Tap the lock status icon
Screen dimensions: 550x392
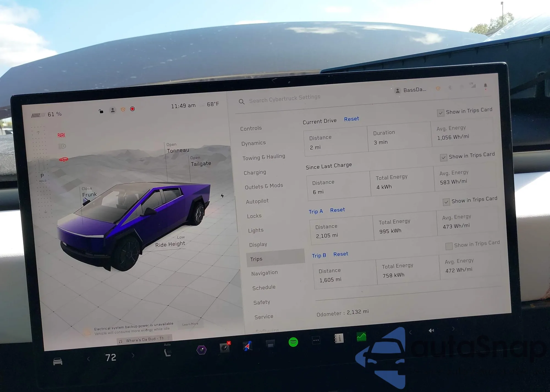pos(101,111)
